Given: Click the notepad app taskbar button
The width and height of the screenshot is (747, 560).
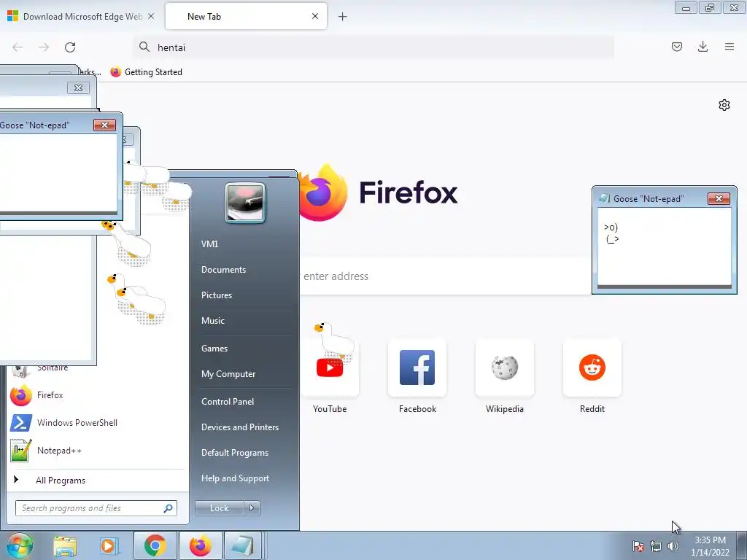Looking at the screenshot, I should tap(243, 545).
